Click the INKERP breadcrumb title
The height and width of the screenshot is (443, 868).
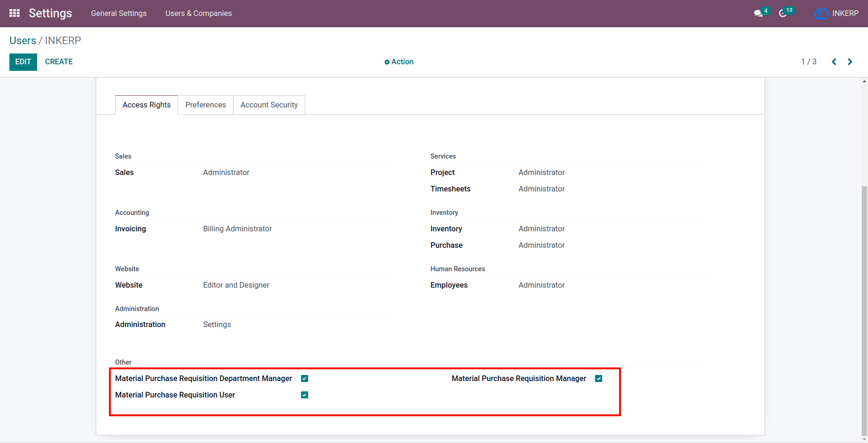(63, 41)
